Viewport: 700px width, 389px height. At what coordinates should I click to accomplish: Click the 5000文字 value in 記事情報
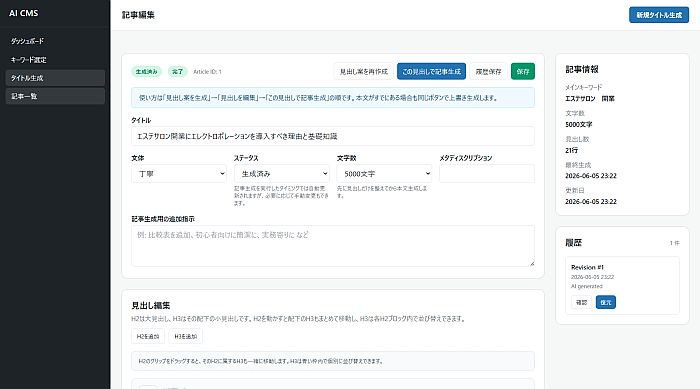(x=579, y=125)
